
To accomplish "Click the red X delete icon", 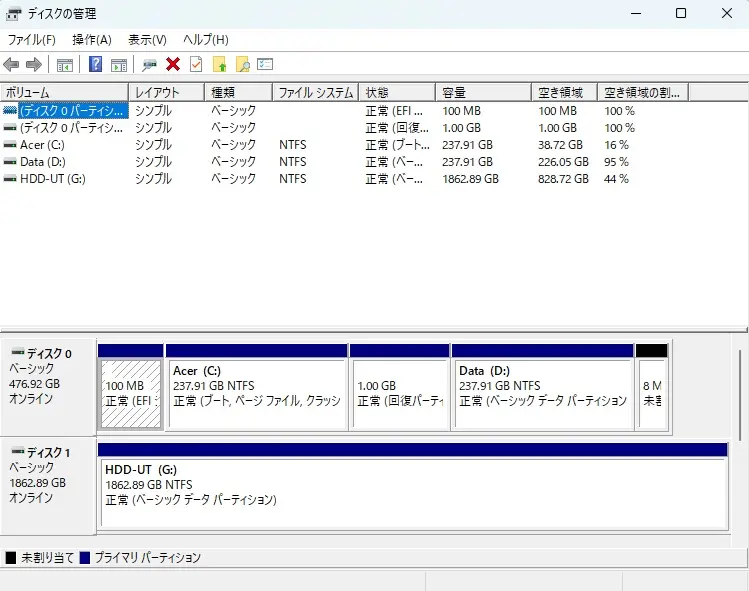I will pyautogui.click(x=173, y=64).
